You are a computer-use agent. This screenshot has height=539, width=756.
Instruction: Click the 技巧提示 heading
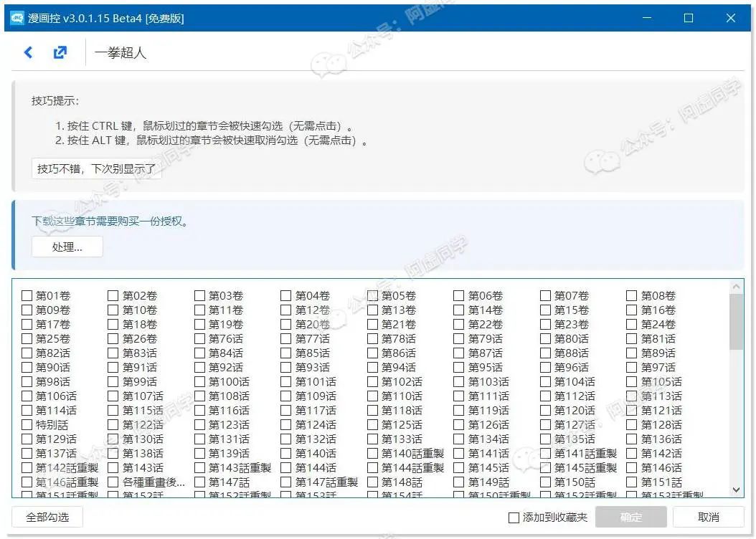tap(55, 100)
